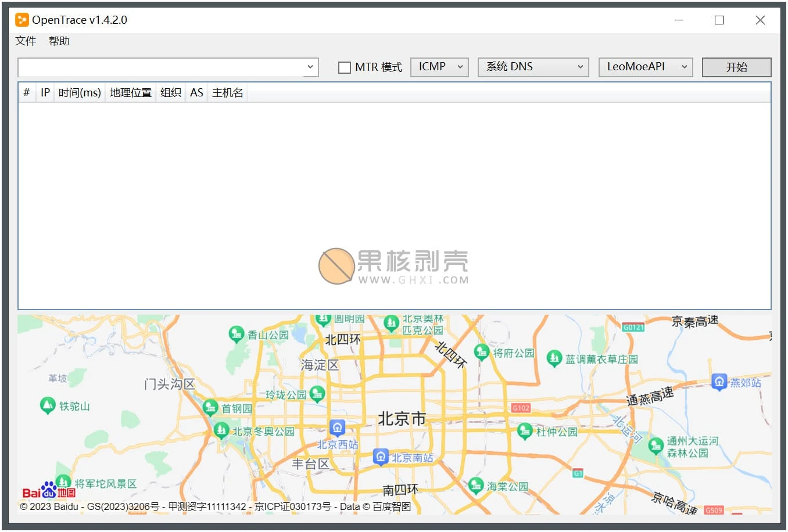Click the 将军坨风景区 marker icon
This screenshot has height=532, width=788.
(63, 483)
